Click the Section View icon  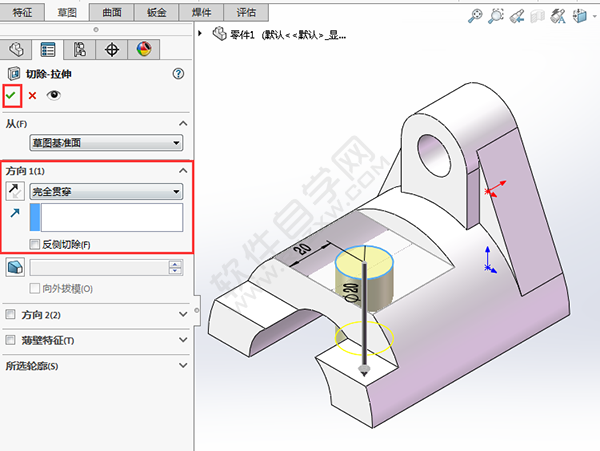click(x=538, y=16)
